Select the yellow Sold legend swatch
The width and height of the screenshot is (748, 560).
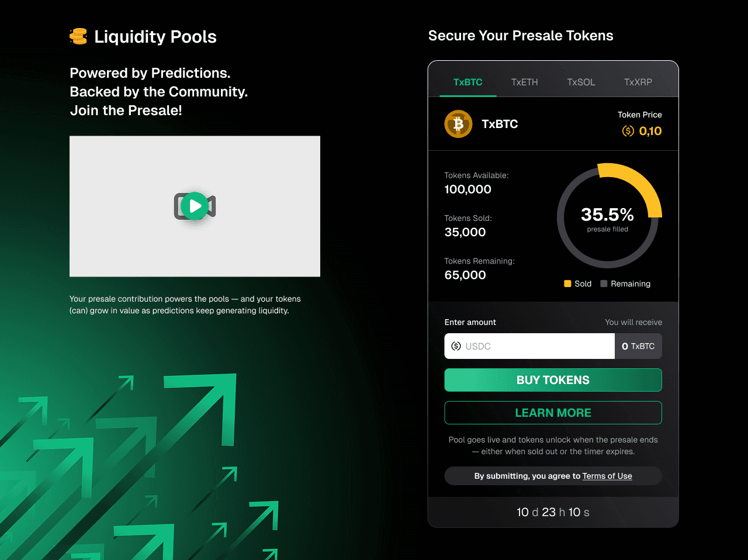(566, 284)
